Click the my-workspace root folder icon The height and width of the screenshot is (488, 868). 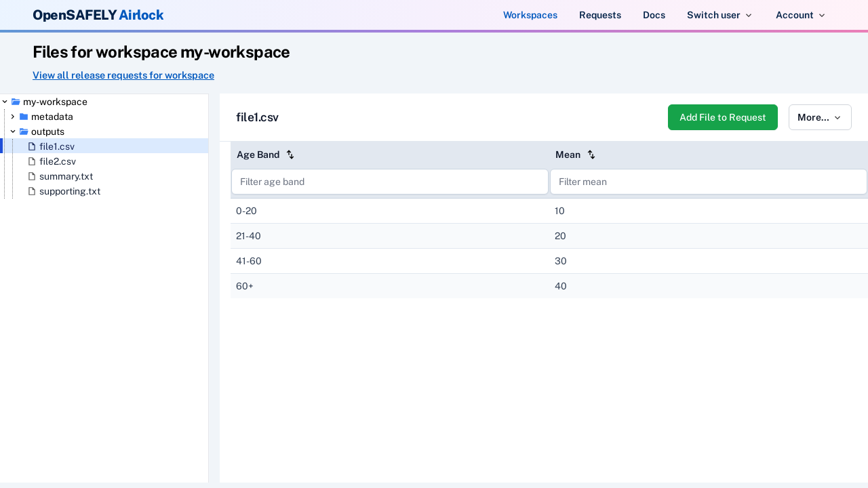click(15, 102)
